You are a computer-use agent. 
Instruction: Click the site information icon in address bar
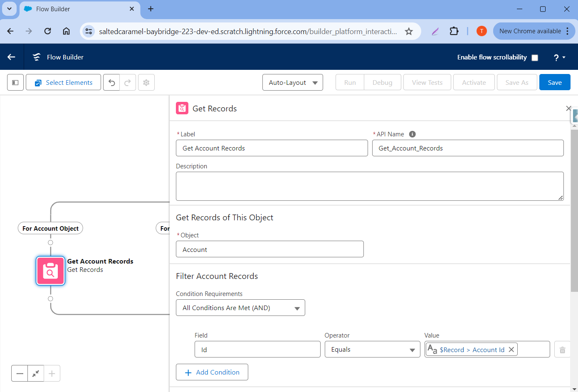[x=88, y=31]
